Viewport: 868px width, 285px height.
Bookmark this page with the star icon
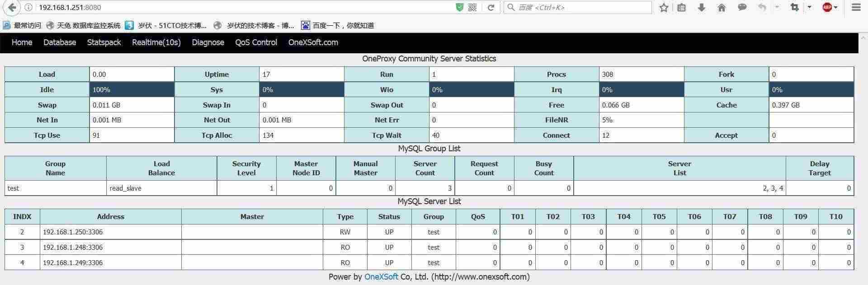tap(664, 7)
